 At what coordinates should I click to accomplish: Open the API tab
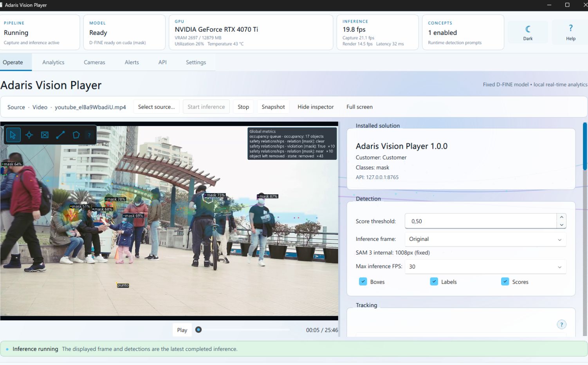pos(162,62)
